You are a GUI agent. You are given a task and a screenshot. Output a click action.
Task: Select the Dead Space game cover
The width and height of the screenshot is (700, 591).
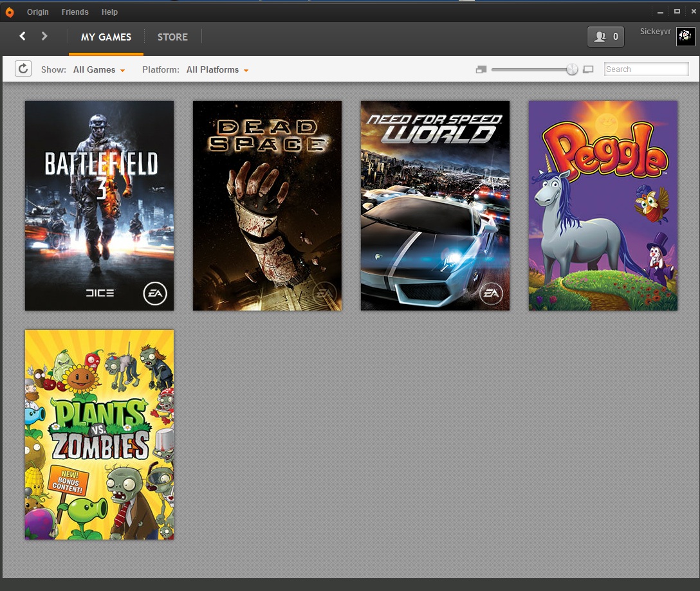267,206
